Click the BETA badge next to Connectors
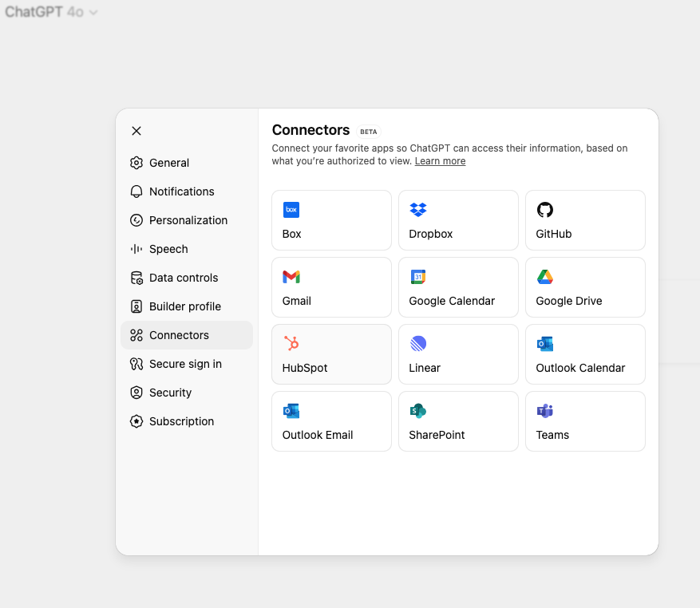700x608 pixels. coord(368,132)
